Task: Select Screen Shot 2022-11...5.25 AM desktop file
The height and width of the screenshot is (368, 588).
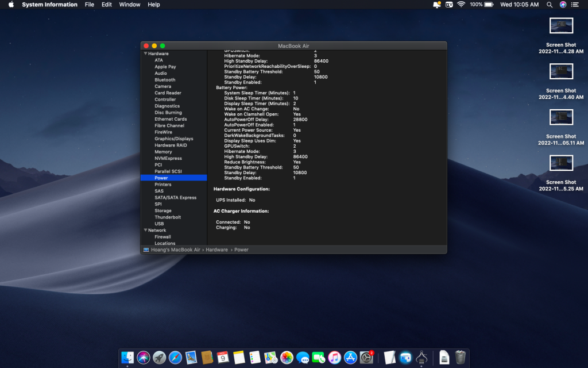Action: (561, 173)
